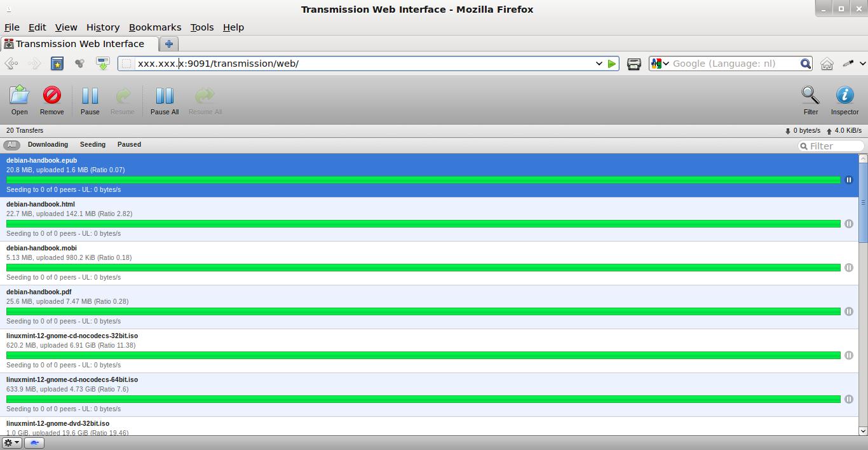Click the scrollbar up arrow

(x=863, y=158)
